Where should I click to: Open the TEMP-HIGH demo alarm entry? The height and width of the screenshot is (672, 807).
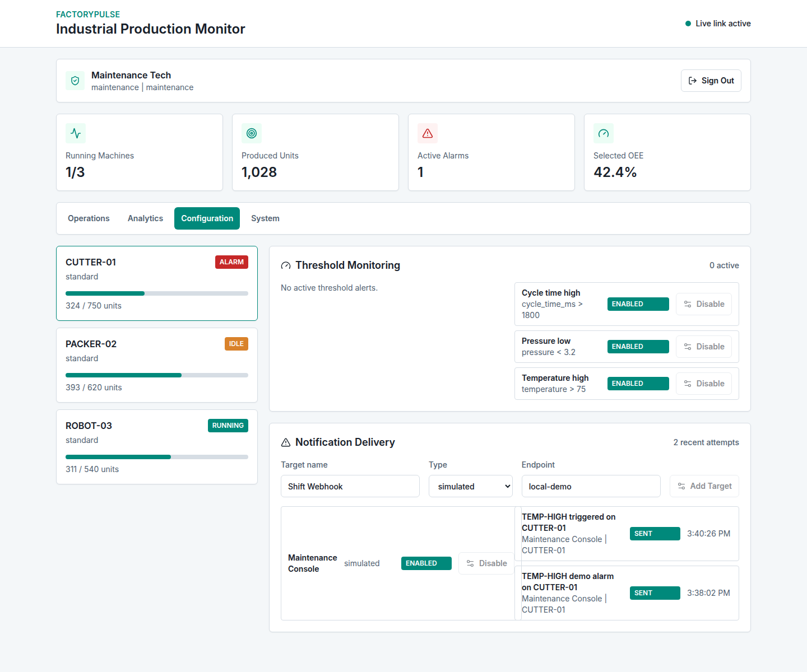(627, 593)
